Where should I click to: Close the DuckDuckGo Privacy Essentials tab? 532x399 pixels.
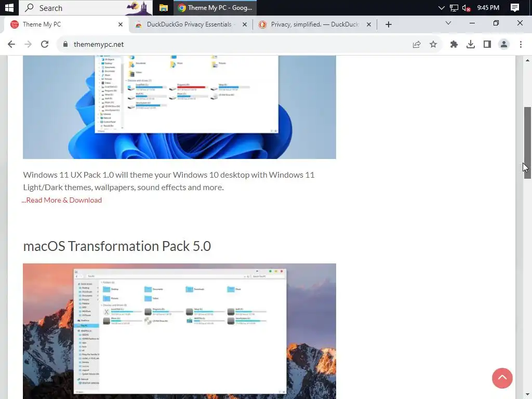point(245,24)
